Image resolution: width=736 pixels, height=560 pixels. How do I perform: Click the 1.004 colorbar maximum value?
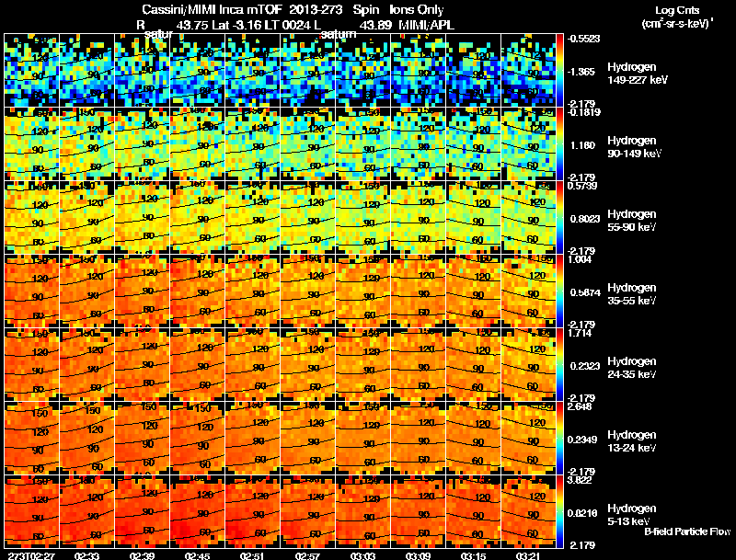click(580, 259)
